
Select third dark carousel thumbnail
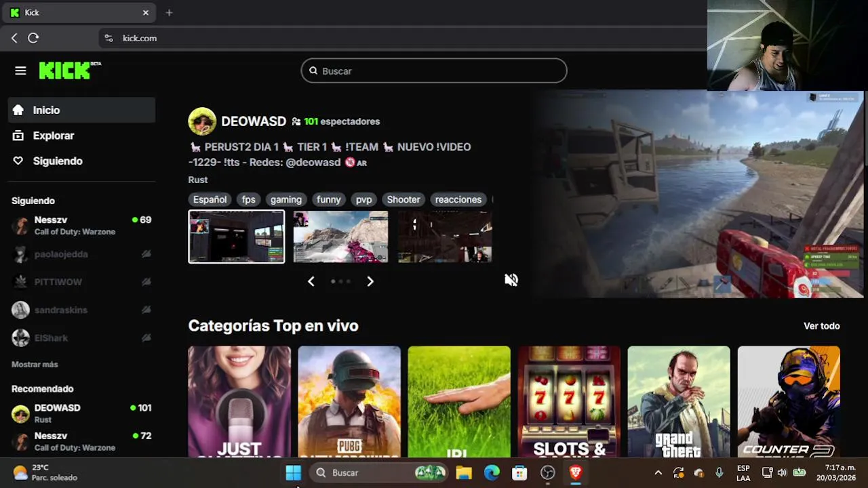[445, 237]
